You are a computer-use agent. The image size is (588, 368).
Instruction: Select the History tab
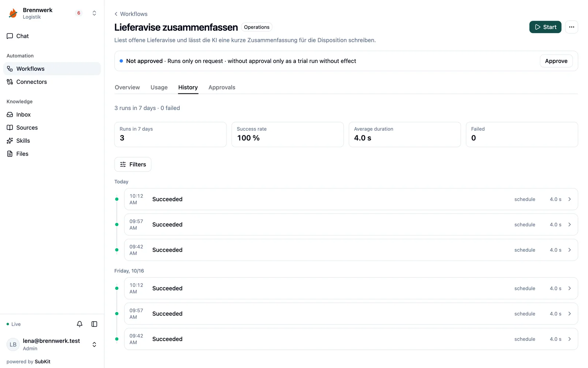(x=188, y=88)
